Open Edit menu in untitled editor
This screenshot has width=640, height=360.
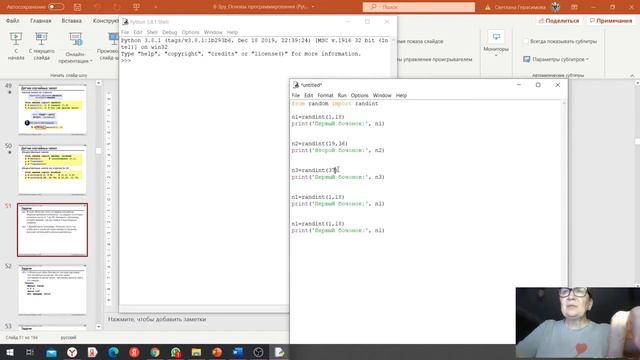tap(309, 95)
